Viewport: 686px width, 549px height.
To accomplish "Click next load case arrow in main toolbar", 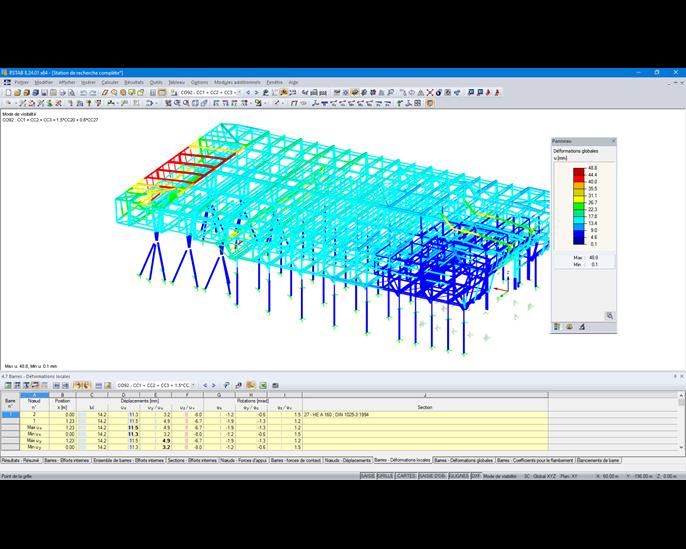I will [x=256, y=92].
